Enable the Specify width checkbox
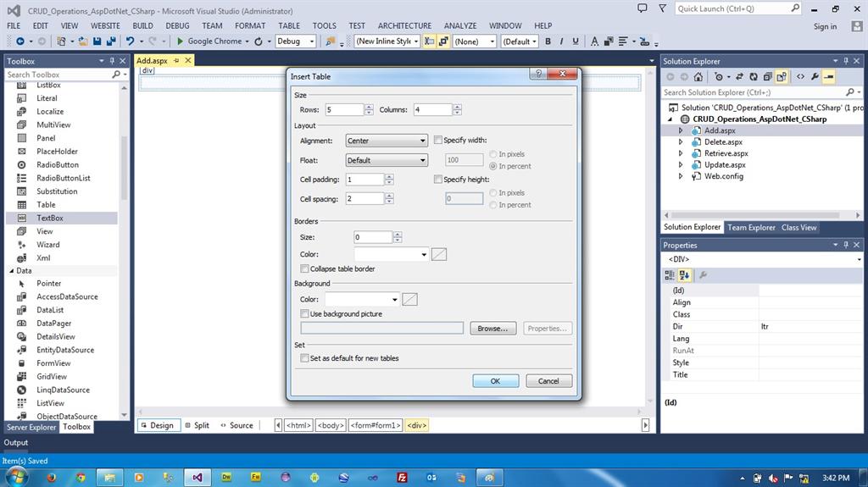 (438, 141)
